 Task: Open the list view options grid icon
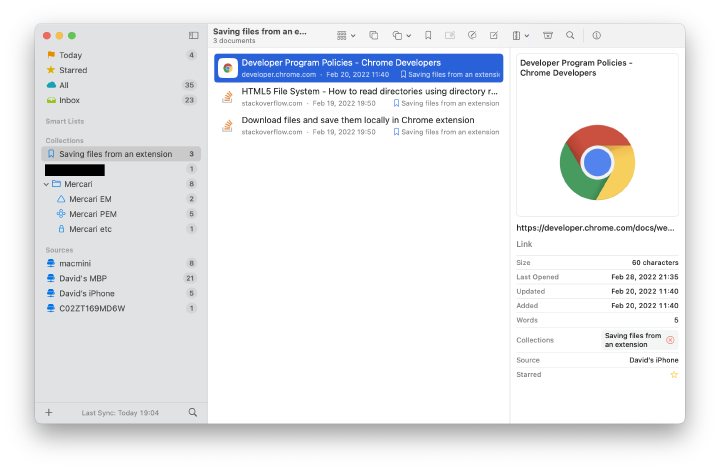(x=342, y=35)
